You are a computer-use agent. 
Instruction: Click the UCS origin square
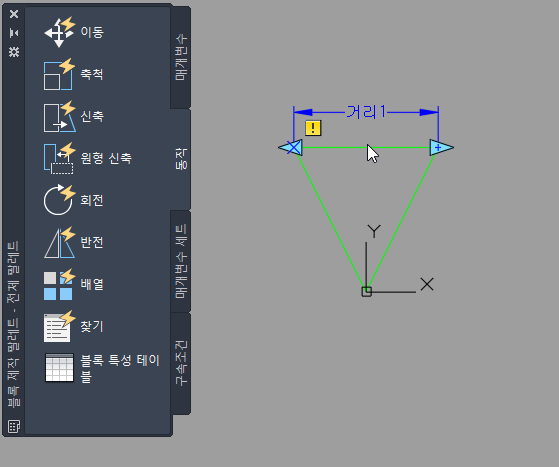pyautogui.click(x=366, y=292)
